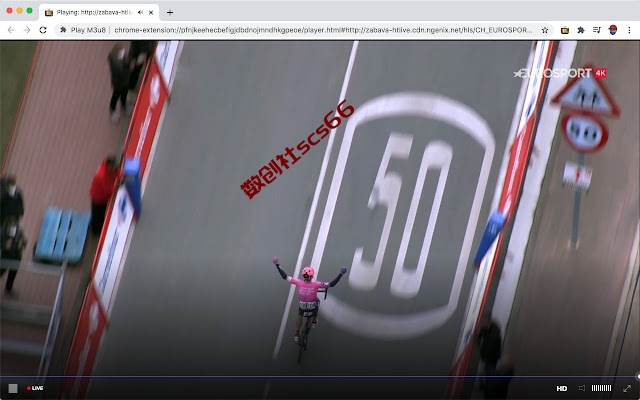Open the Chrome extensions puzzle menu
Screen dimensions: 640x400
point(581,30)
